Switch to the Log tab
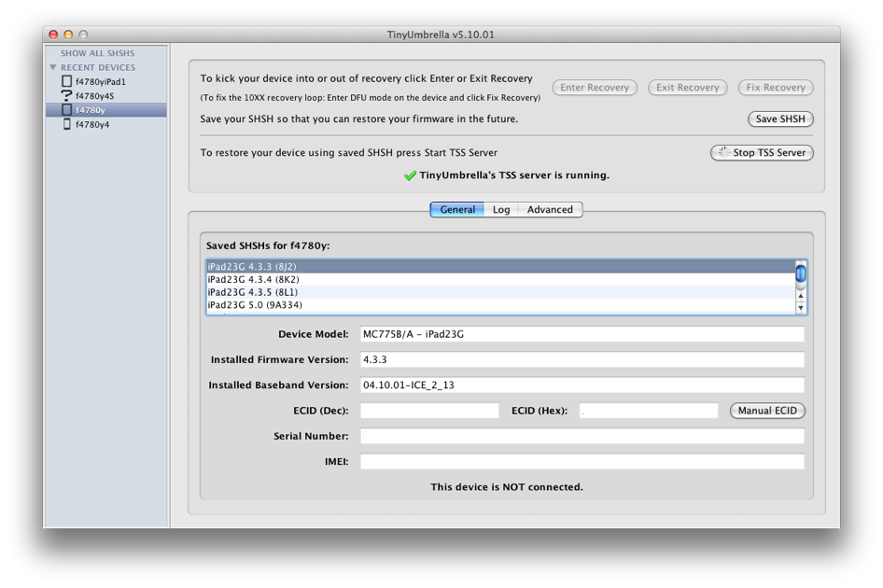Viewport: 883px width, 588px height. point(500,209)
